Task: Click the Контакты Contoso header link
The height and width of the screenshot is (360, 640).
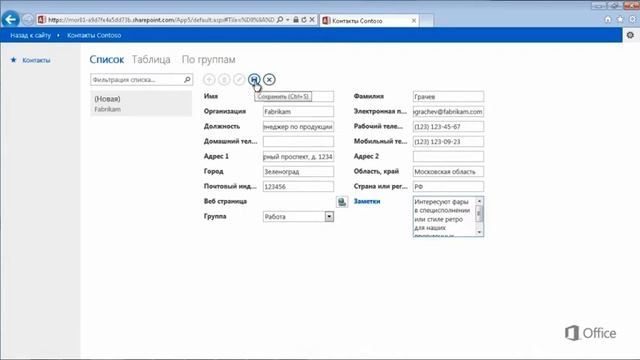Action: 94,36
